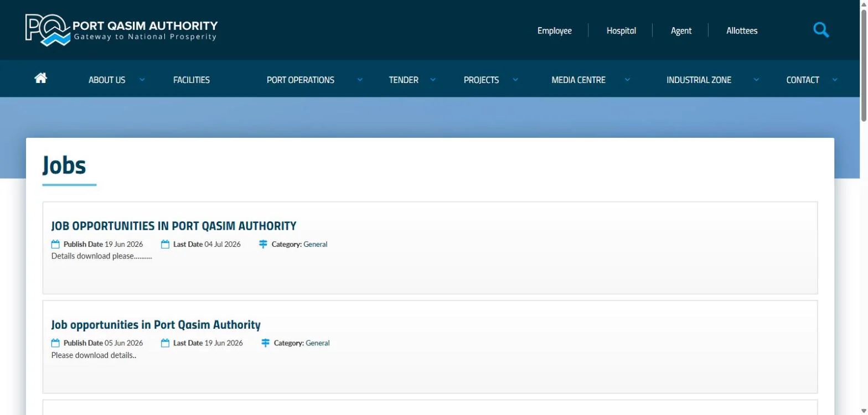Open the Projects menu item
Screen dimensions: 868x415
pos(481,80)
